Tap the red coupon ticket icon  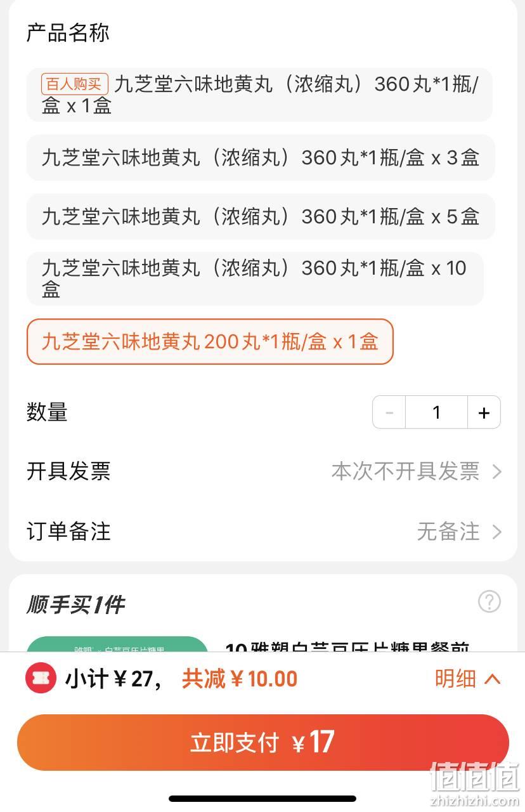pyautogui.click(x=41, y=679)
